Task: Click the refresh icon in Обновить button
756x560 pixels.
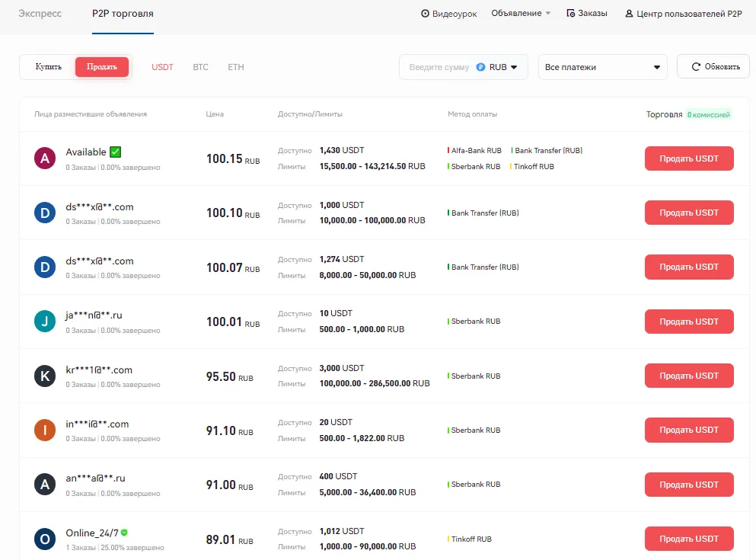Action: click(696, 67)
